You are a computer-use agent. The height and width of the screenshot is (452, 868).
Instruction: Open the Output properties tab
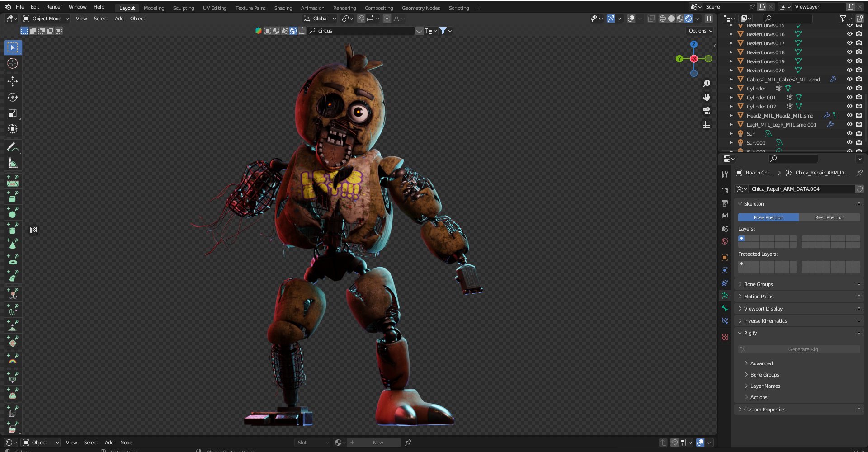(x=725, y=203)
